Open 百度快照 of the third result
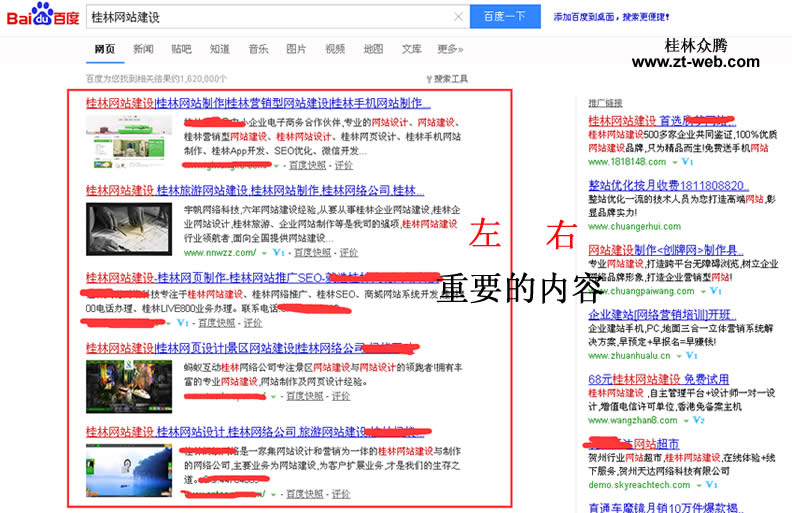The image size is (792, 513). pos(217,323)
